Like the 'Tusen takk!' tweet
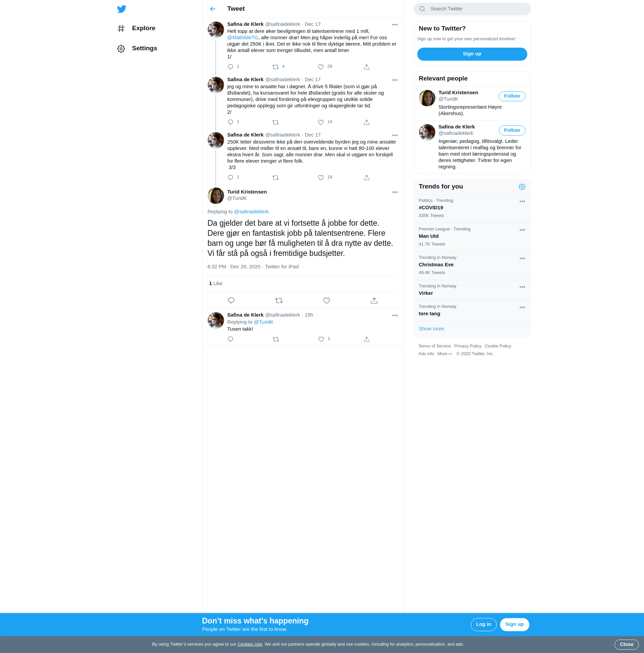The width and height of the screenshot is (644, 653). click(321, 339)
